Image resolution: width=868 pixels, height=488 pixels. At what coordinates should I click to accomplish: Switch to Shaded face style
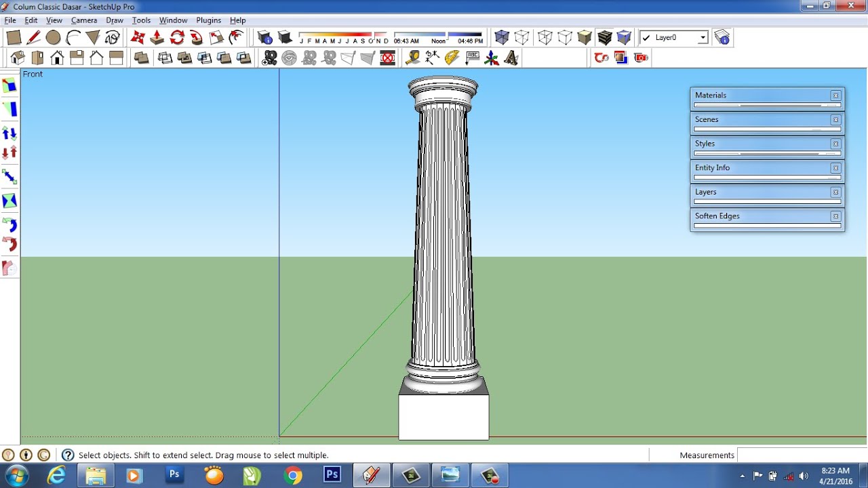(x=585, y=38)
